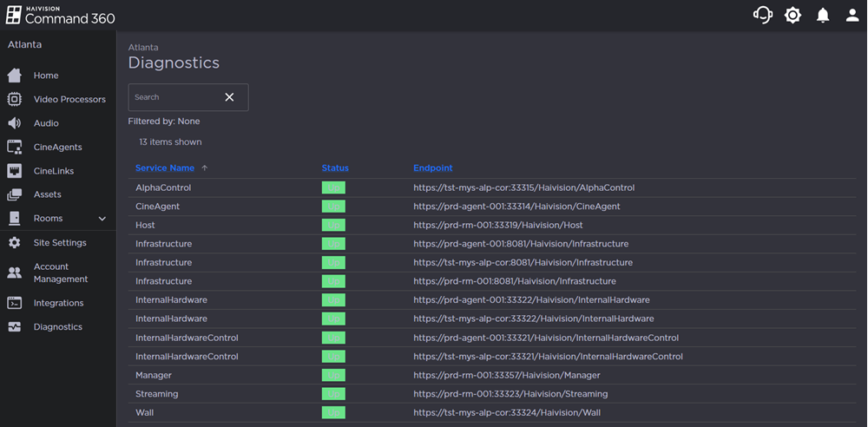Click the prd-agent-001:33322 InternalHardware endpoint
The width and height of the screenshot is (868, 427).
tap(531, 300)
